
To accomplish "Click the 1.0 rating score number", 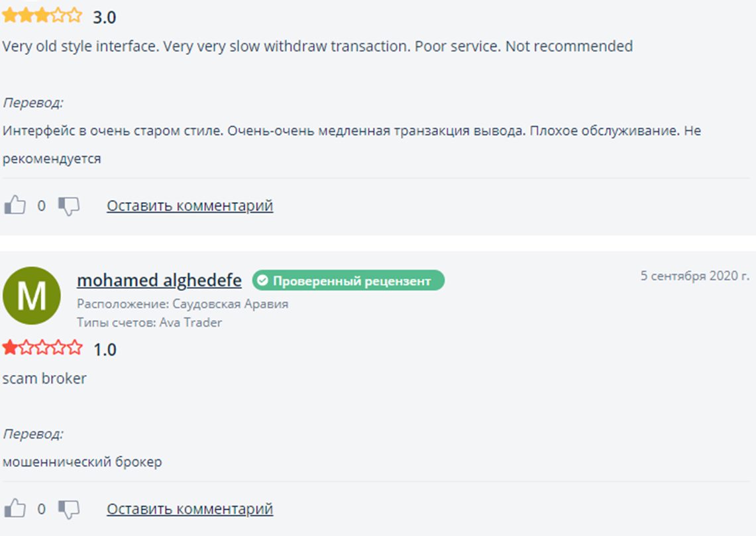I will pyautogui.click(x=105, y=350).
